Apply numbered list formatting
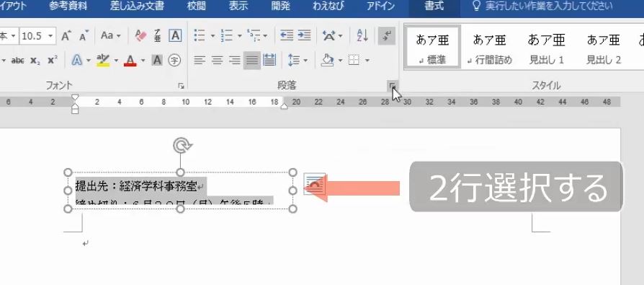This screenshot has width=644, height=285. coord(226,36)
